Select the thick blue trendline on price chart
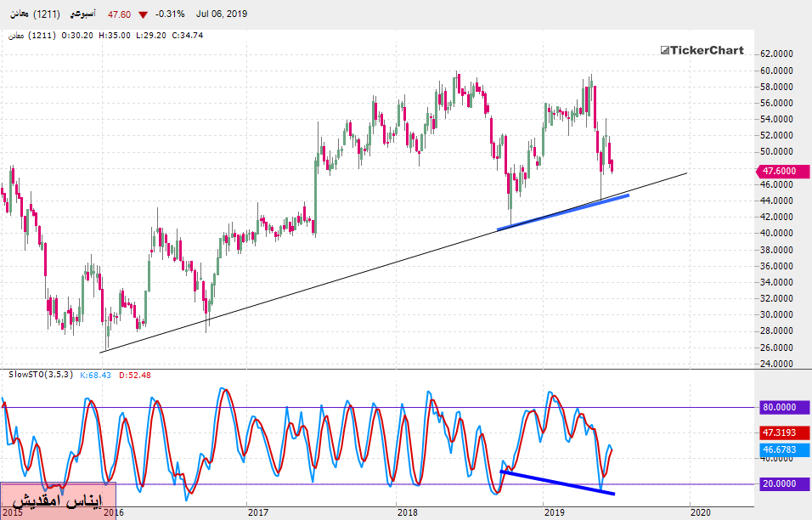 coord(564,212)
